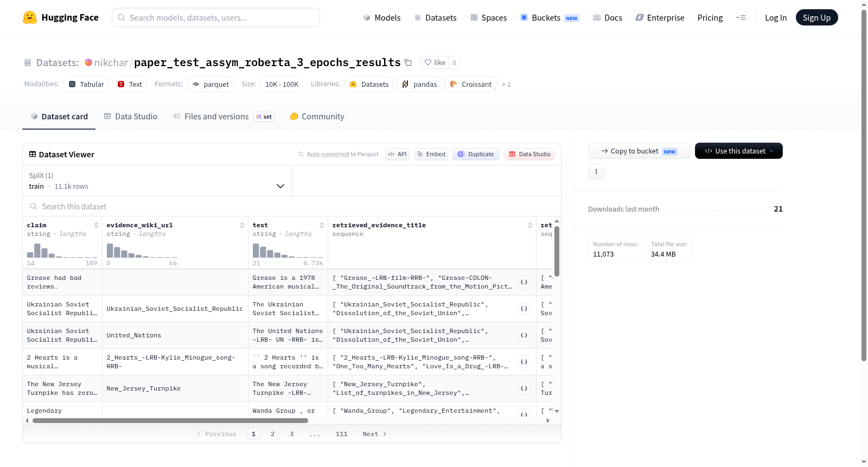The height and width of the screenshot is (467, 868).
Task: Open the Tabular modality tag
Action: tap(86, 84)
